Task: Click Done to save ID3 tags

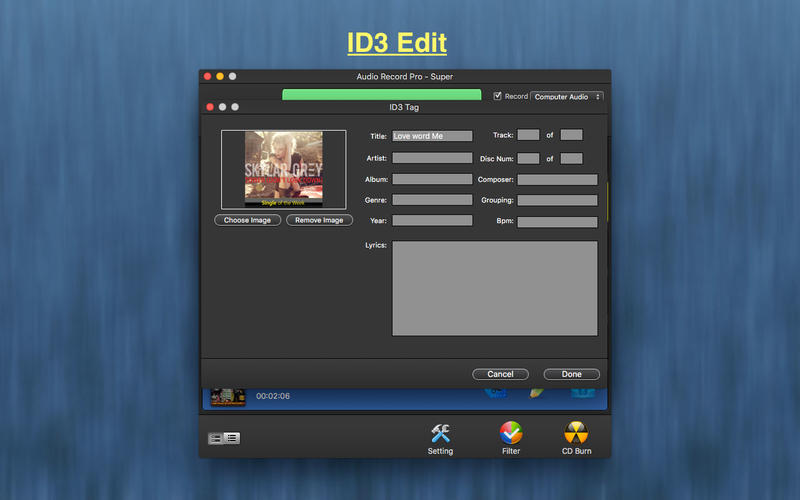Action: [571, 374]
